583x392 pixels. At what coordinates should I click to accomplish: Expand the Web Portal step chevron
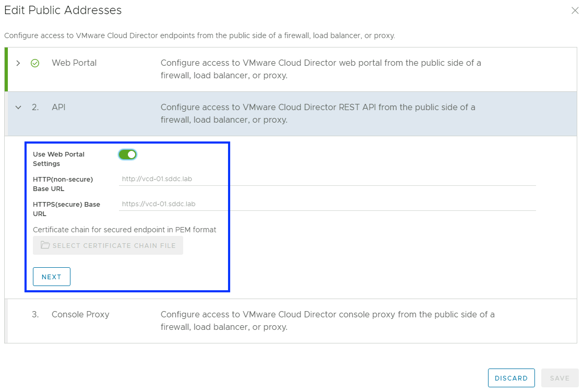(x=18, y=63)
